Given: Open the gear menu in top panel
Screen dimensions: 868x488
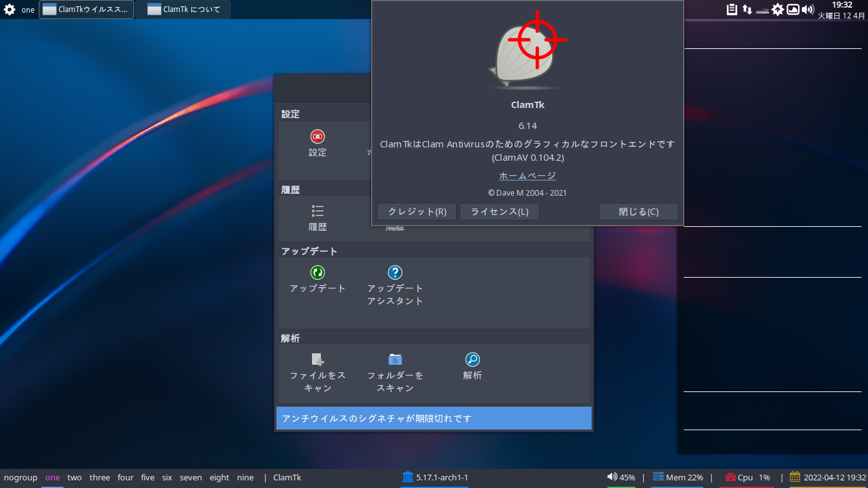Looking at the screenshot, I should pyautogui.click(x=10, y=10).
